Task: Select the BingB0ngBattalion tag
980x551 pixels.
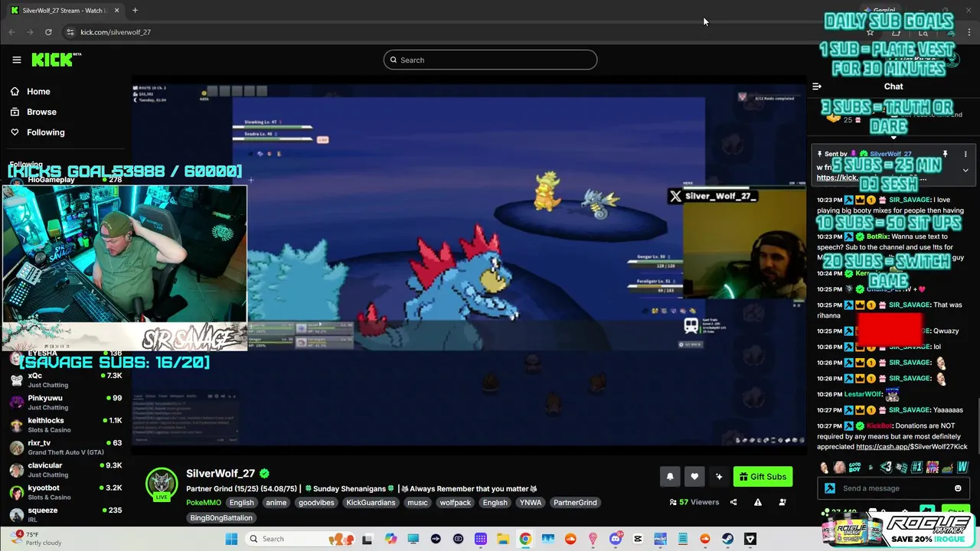Action: (x=221, y=518)
